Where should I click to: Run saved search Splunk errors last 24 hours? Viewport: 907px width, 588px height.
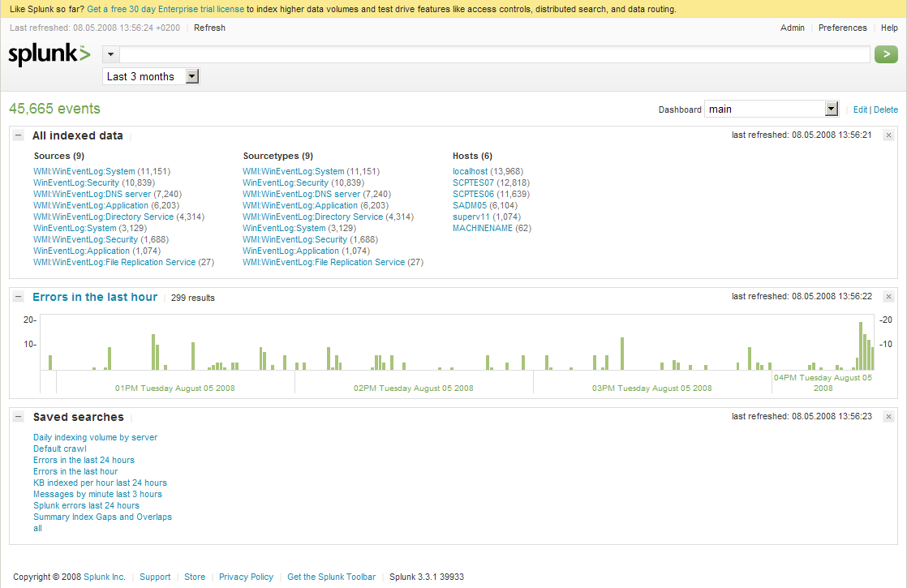(86, 505)
